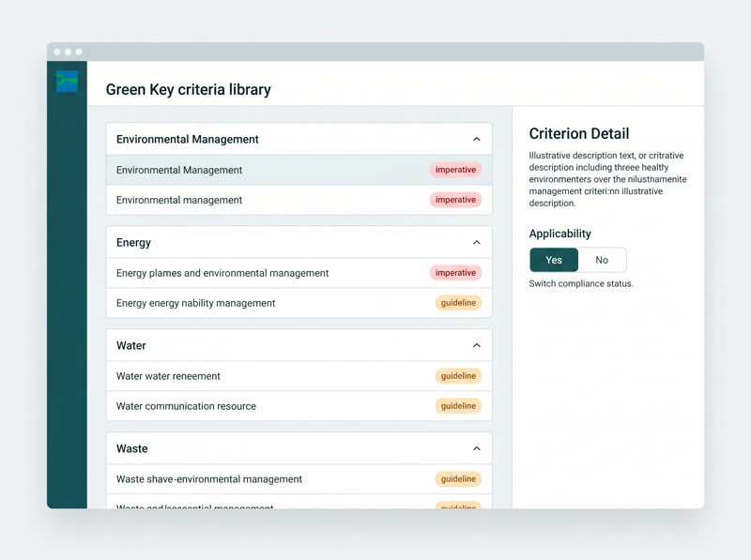Click the Energy section header title
The width and height of the screenshot is (751, 560).
[133, 243]
